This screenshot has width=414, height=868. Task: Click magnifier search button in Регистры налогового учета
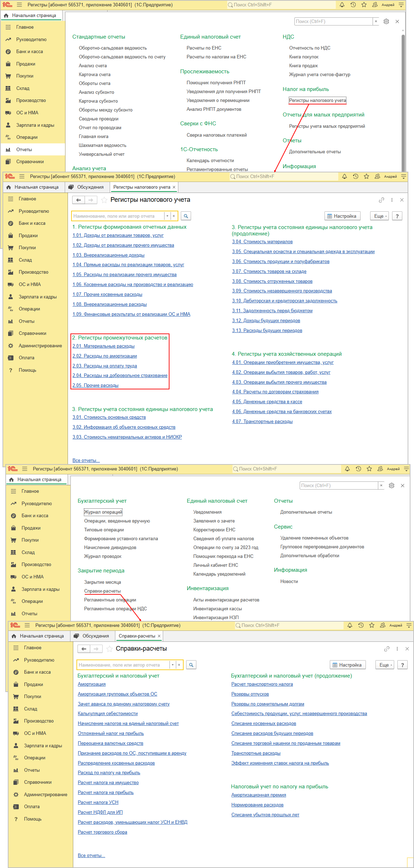coord(186,216)
